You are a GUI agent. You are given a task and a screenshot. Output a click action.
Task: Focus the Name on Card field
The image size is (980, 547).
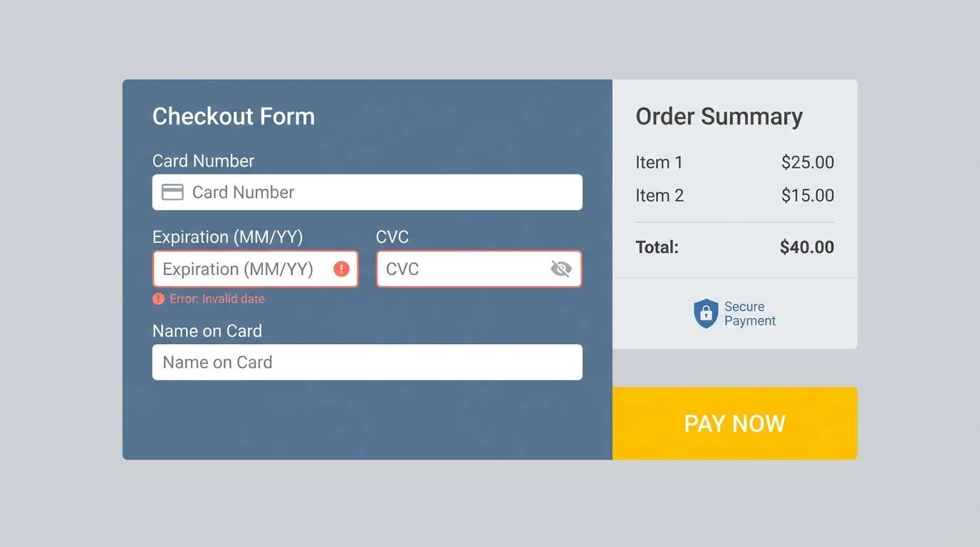(x=367, y=362)
